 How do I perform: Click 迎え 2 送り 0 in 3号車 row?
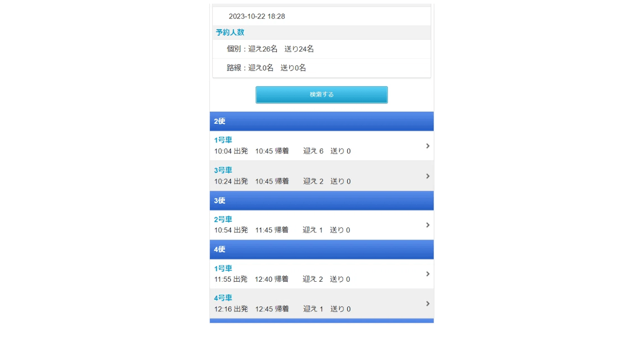(327, 182)
